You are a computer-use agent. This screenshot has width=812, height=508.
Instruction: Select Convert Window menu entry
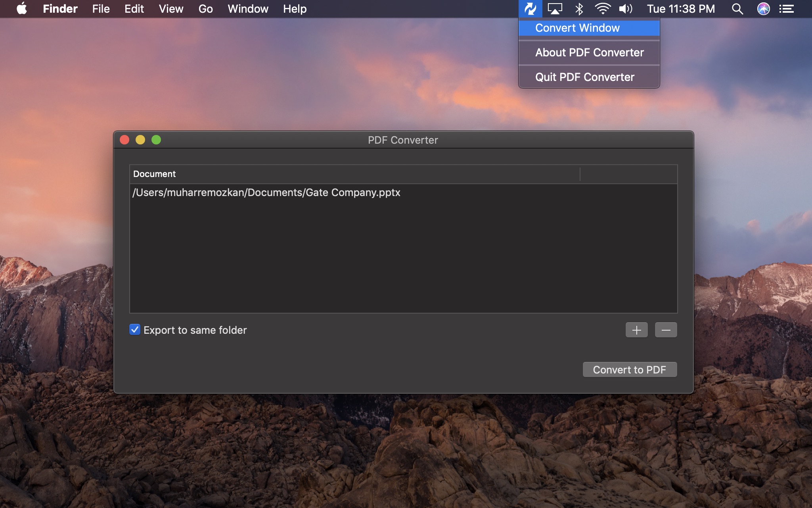pyautogui.click(x=589, y=28)
